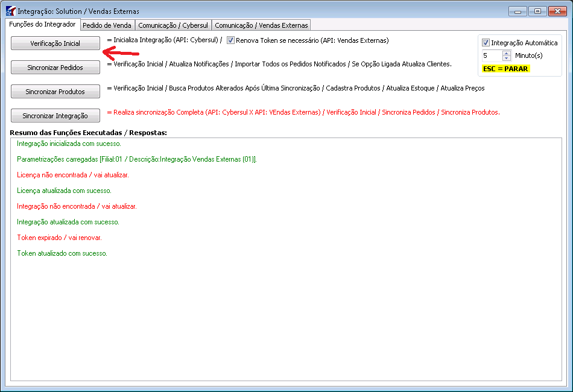The width and height of the screenshot is (573, 392).
Task: Select log line 'Parametrizações carregadas [Filial:01'
Action: (137, 159)
